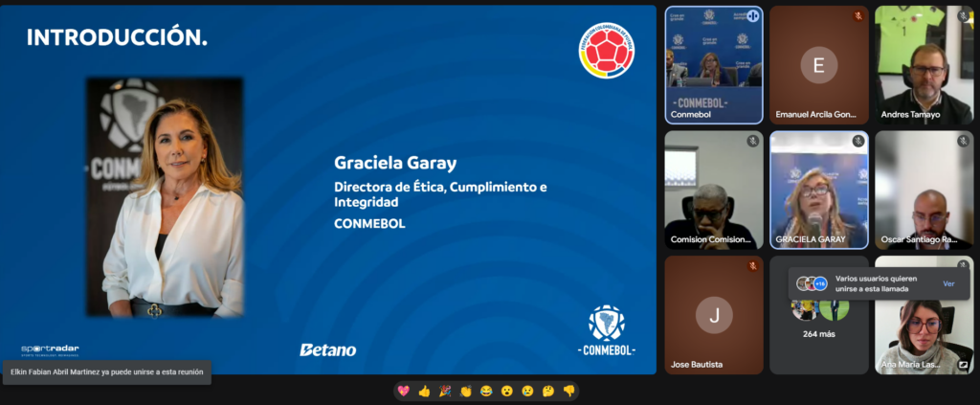
Task: Click the Sportradar logo on the slide
Action: [x=50, y=350]
